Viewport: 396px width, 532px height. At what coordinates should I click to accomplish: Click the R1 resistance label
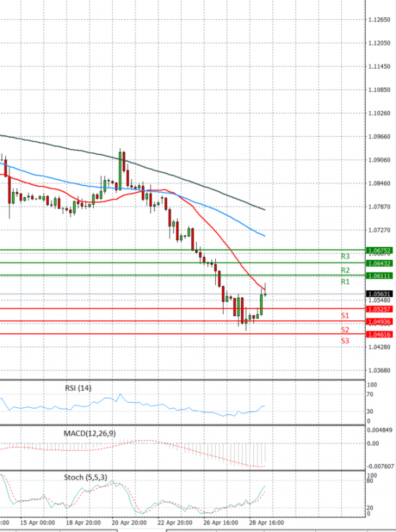[345, 282]
